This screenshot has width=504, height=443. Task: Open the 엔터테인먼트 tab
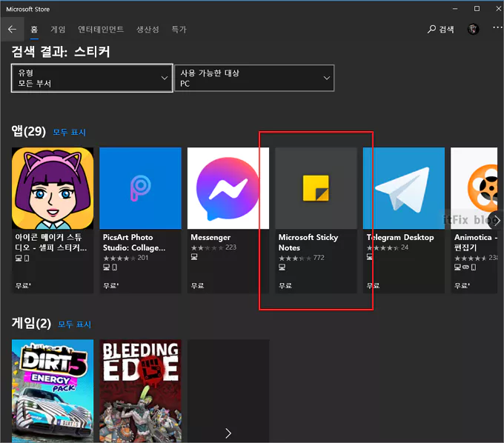pyautogui.click(x=101, y=30)
